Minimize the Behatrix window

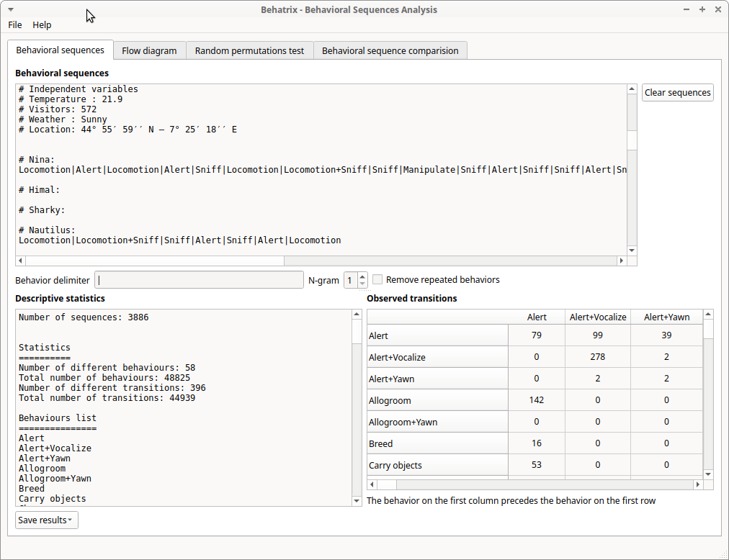pos(686,10)
